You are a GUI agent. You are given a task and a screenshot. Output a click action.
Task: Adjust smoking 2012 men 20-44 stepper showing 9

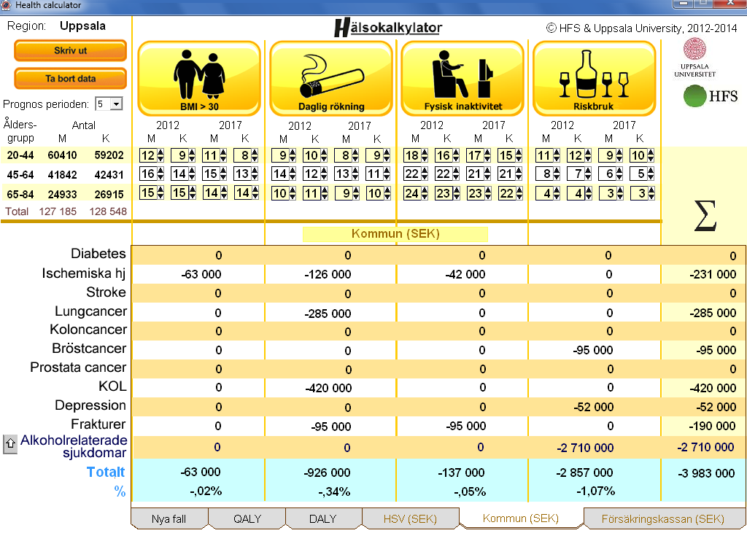(x=293, y=155)
